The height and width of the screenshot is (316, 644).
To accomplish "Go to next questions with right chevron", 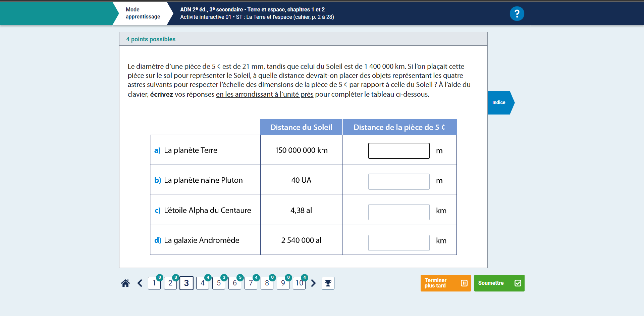I will pos(313,283).
